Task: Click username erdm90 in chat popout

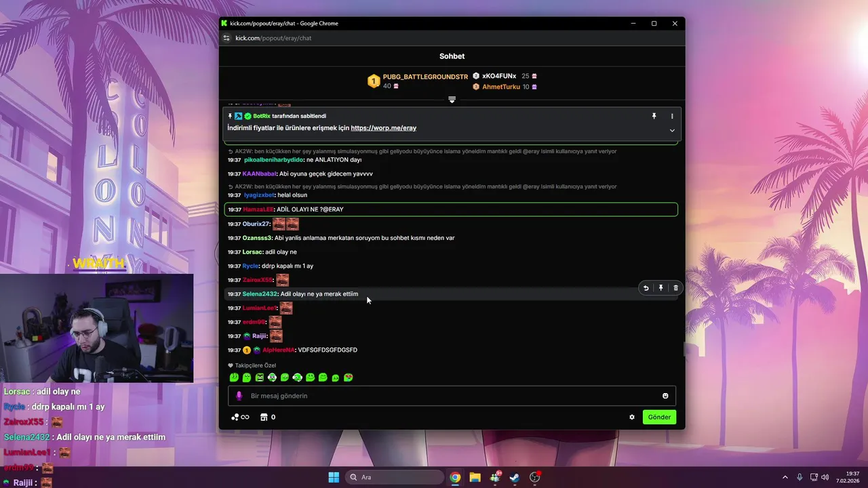Action: coord(254,322)
